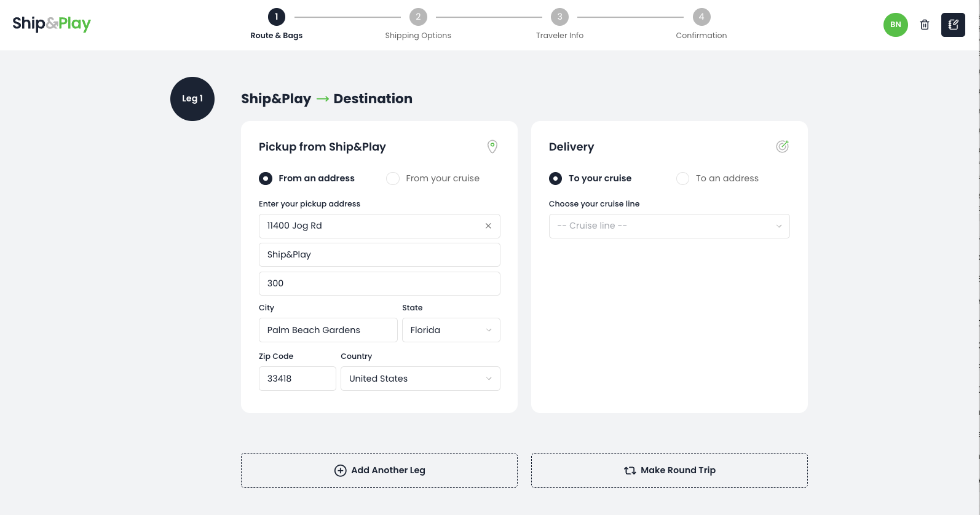Click the Ship&Play logo
The image size is (980, 515).
[x=52, y=24]
